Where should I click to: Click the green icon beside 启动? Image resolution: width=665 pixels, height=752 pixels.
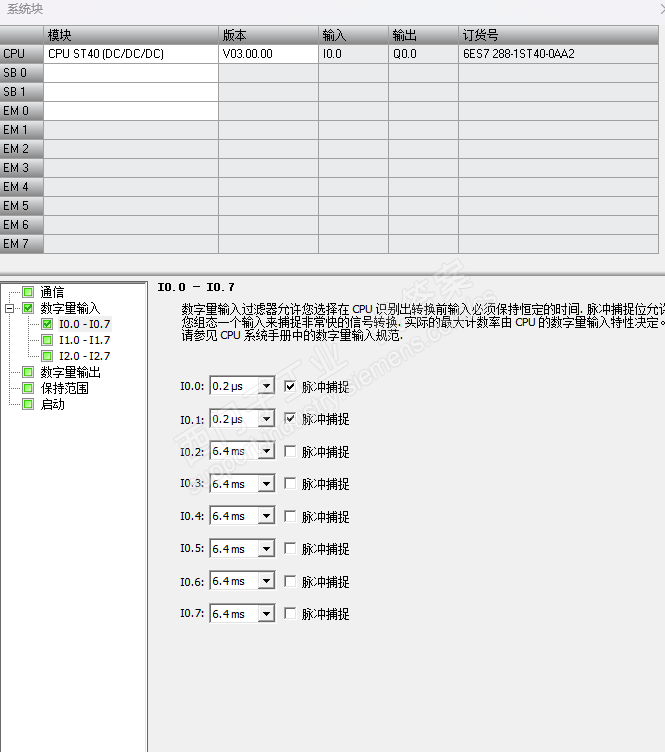[28, 404]
